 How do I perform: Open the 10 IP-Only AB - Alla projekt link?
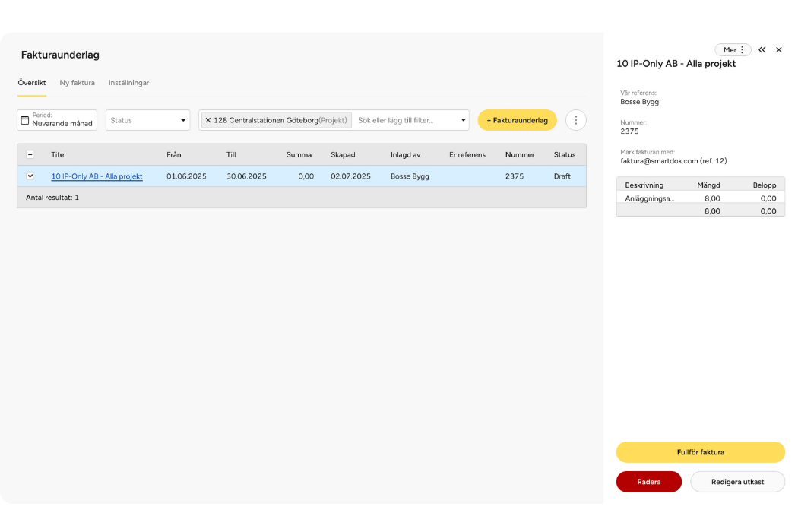[x=97, y=176]
